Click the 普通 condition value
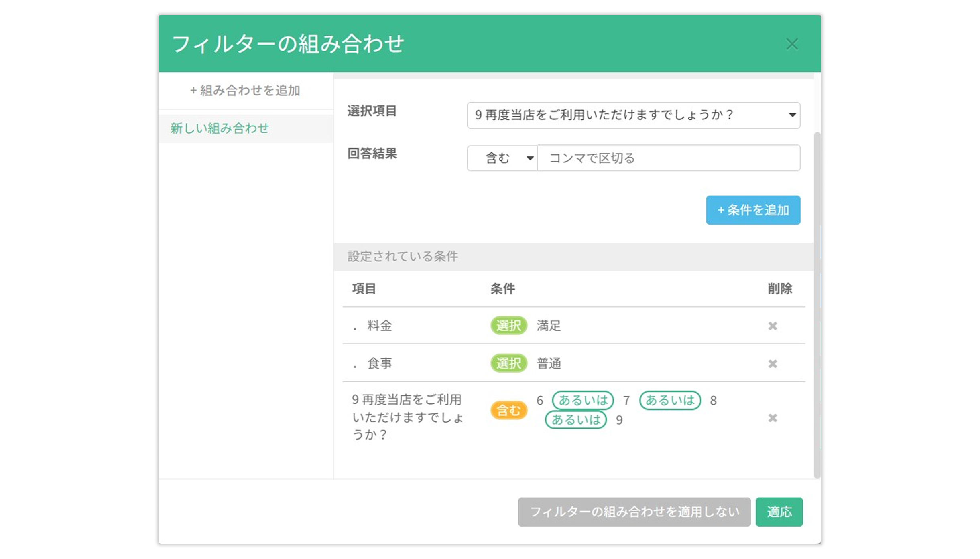This screenshot has height=559, width=980. (549, 363)
